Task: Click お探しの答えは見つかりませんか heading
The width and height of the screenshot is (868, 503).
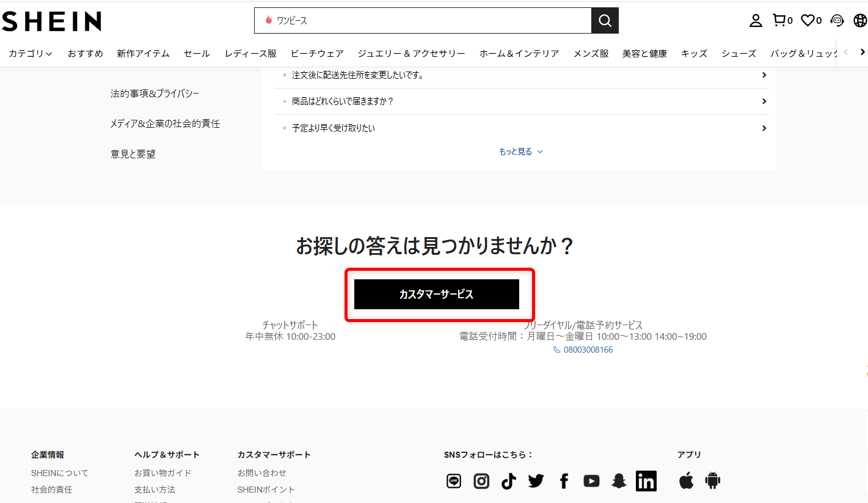Action: click(x=435, y=246)
